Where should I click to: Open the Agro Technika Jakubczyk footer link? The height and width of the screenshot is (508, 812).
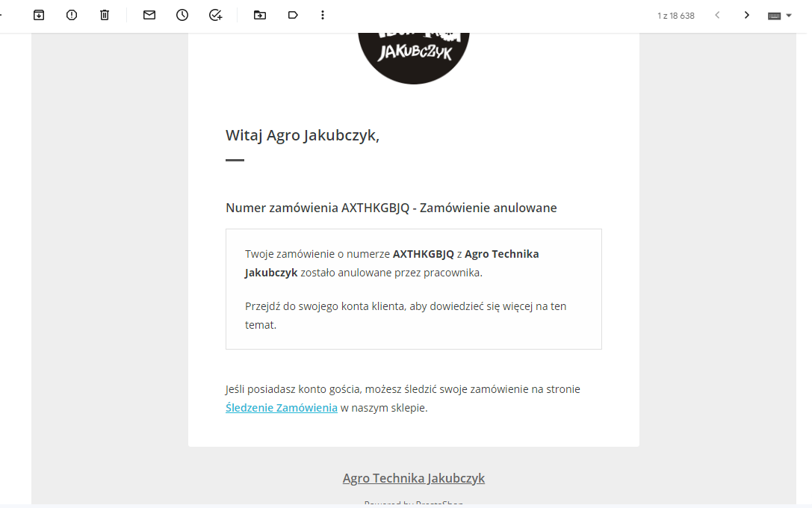click(414, 478)
